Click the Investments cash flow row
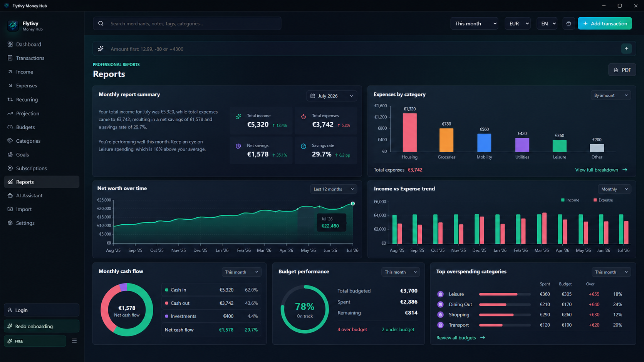644x362 pixels. click(x=211, y=316)
